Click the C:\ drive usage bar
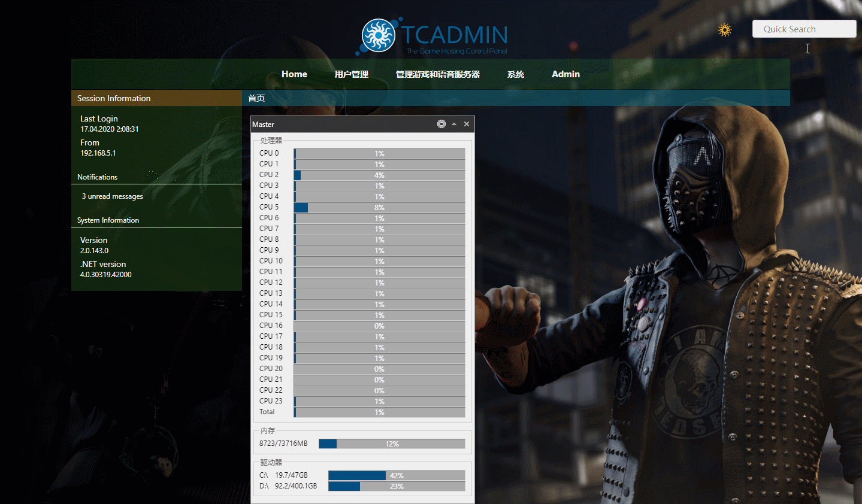 point(396,475)
